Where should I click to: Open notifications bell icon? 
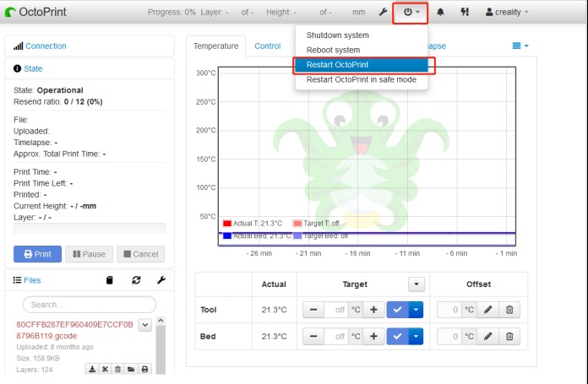pyautogui.click(x=440, y=12)
